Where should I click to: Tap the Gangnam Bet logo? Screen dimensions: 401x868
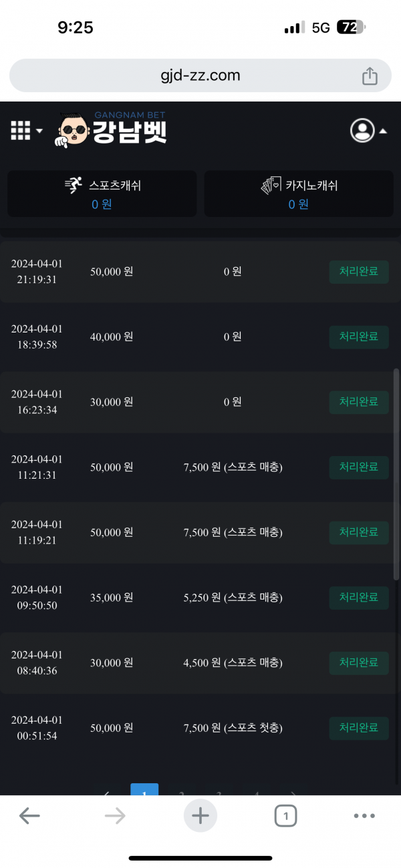click(x=112, y=130)
